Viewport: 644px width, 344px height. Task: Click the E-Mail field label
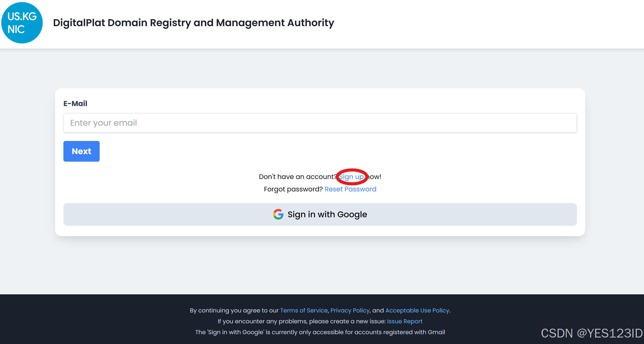pos(75,103)
